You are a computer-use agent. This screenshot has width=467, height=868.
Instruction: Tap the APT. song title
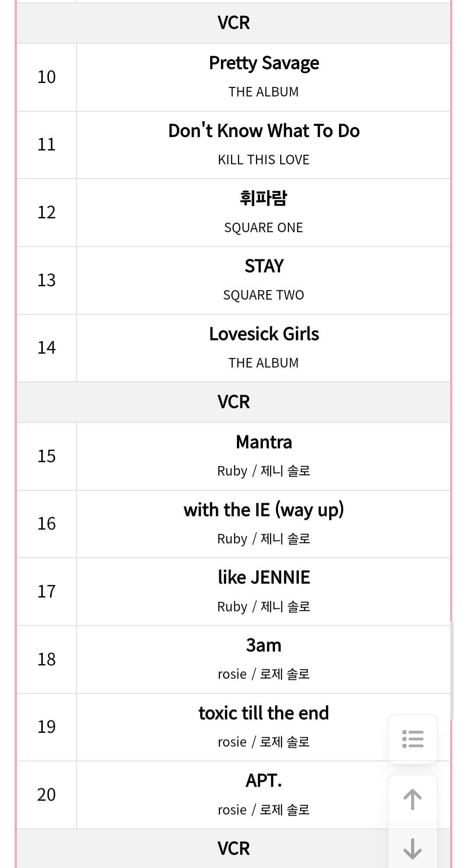[264, 781]
